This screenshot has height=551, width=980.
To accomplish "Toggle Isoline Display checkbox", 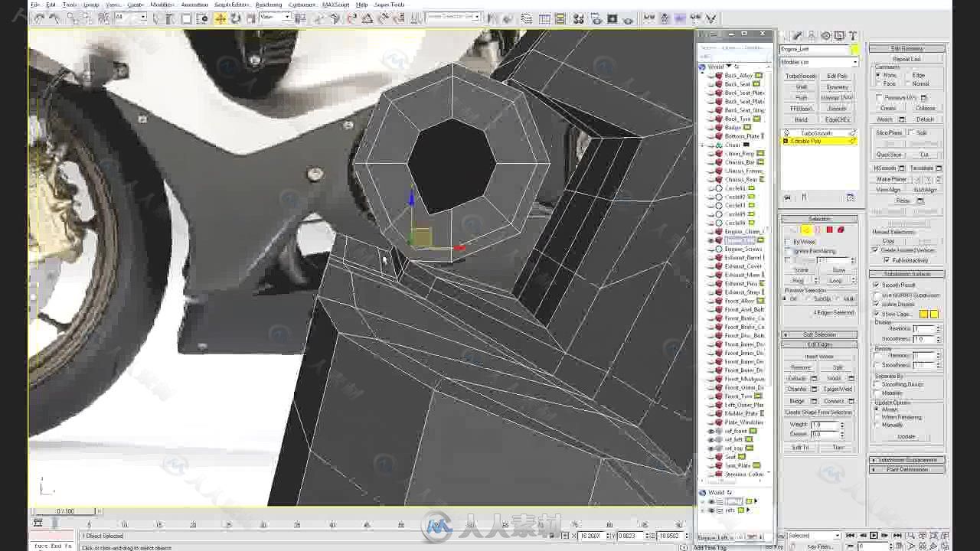I will tap(877, 304).
